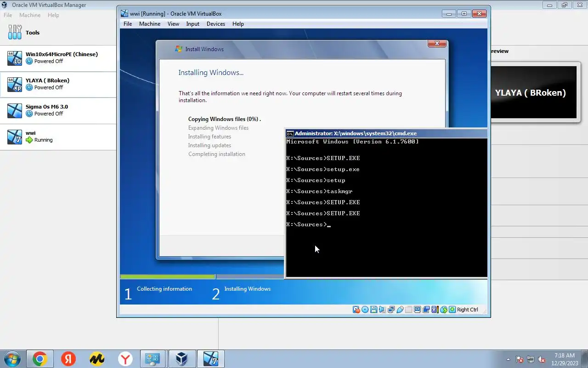Image resolution: width=588 pixels, height=368 pixels.
Task: Click the keyboard capture green arrow icon
Action: [x=452, y=310]
